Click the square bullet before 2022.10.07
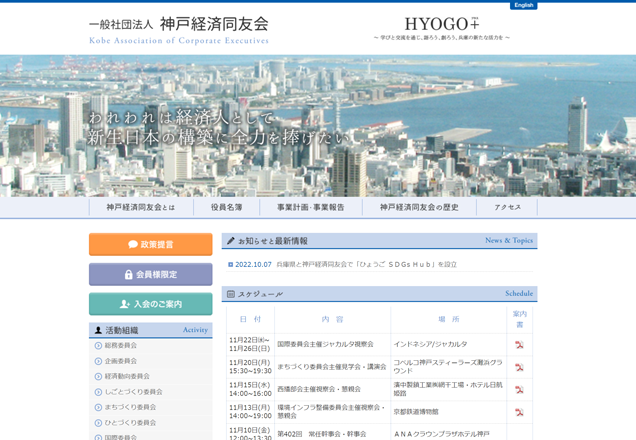The image size is (636, 440). coord(230,264)
